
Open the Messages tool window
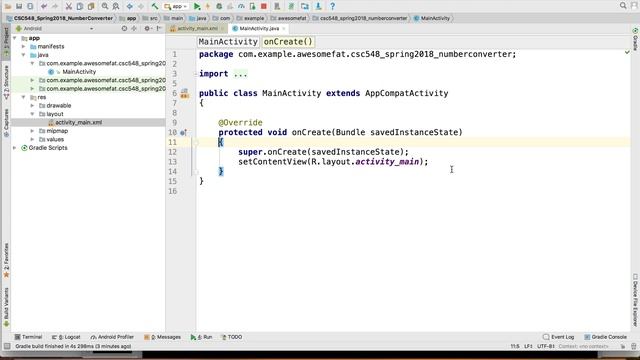(162, 337)
